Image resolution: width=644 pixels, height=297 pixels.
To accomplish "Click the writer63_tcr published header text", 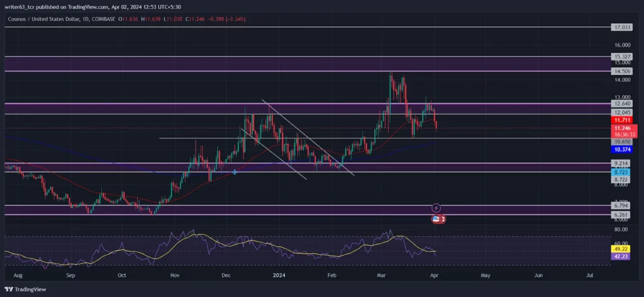I will (92, 6).
